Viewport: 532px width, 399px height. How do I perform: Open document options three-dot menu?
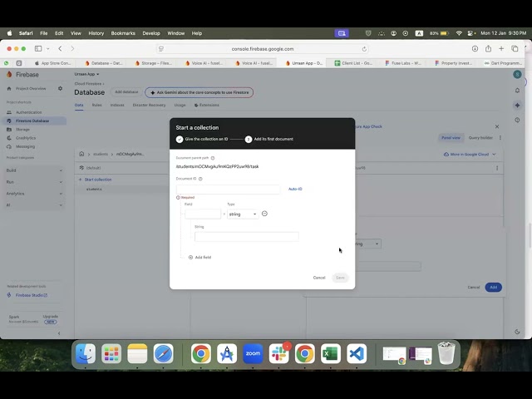[497, 168]
